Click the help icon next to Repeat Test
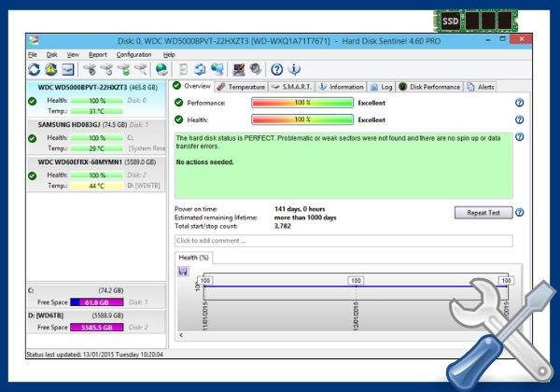The image size is (560, 392). tap(520, 213)
